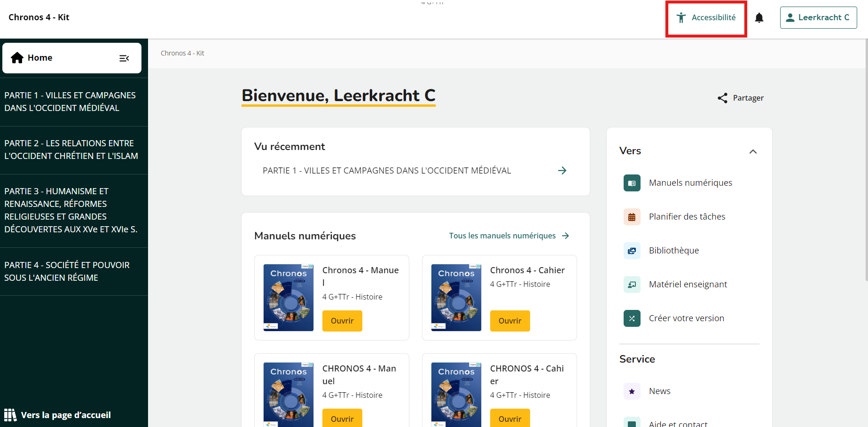Open the News star icon
The image size is (868, 427).
point(632,391)
